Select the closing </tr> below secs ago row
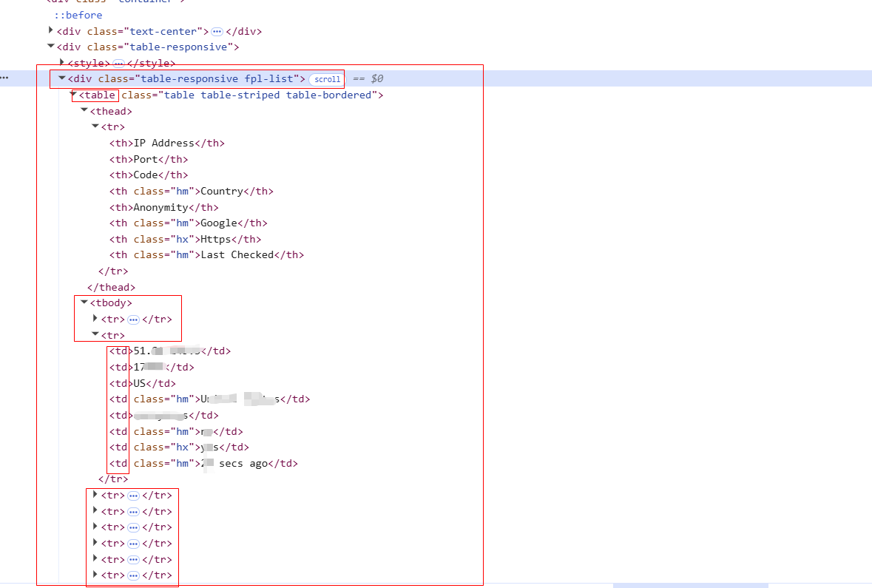872x588 pixels. pos(113,479)
